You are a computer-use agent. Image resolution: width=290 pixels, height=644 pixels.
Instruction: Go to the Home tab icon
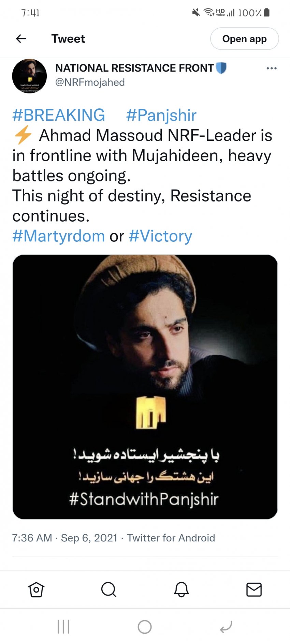(36, 589)
